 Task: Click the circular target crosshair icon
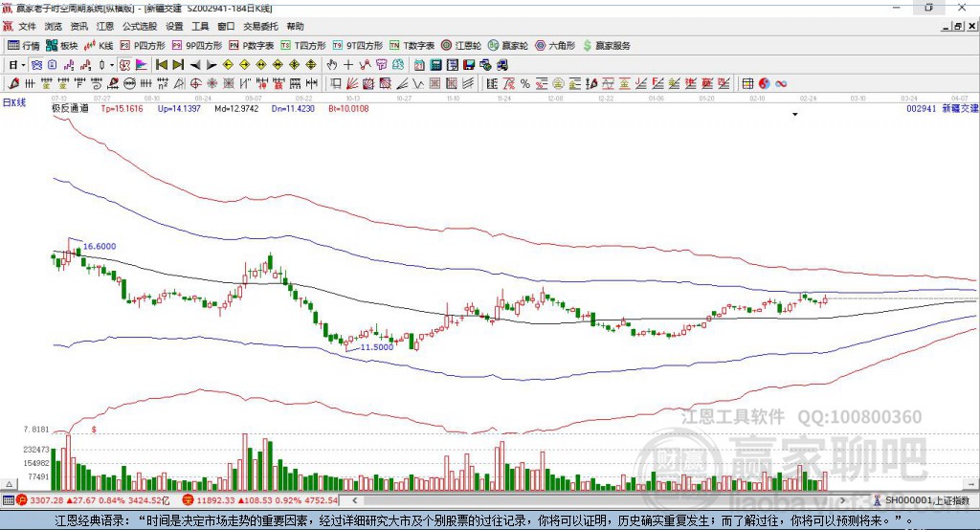(x=195, y=84)
